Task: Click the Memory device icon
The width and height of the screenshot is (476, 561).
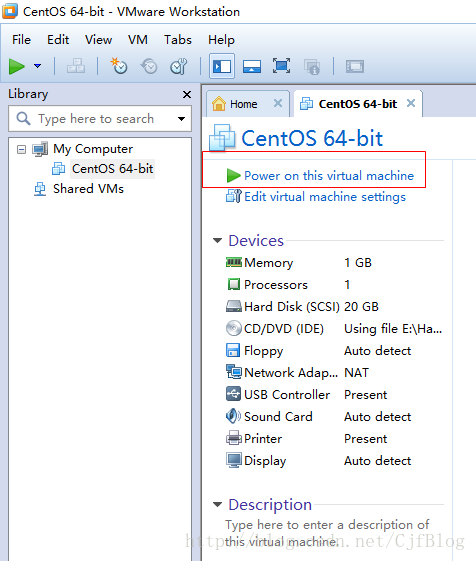Action: click(234, 263)
